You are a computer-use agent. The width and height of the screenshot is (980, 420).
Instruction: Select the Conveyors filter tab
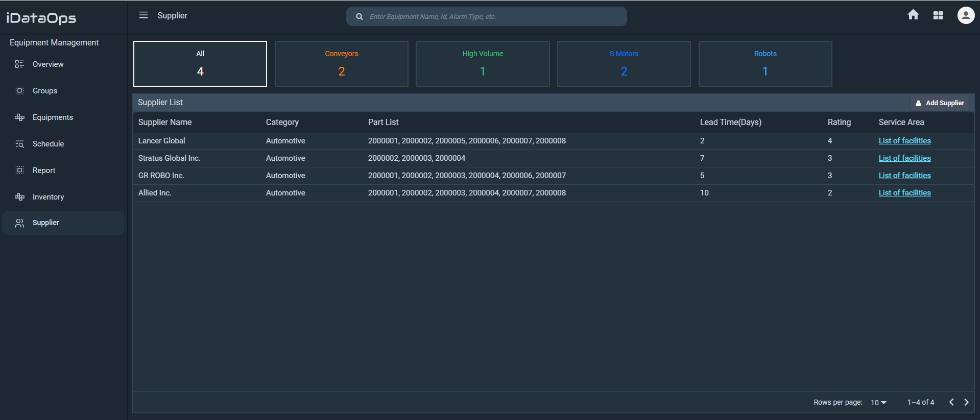point(341,64)
